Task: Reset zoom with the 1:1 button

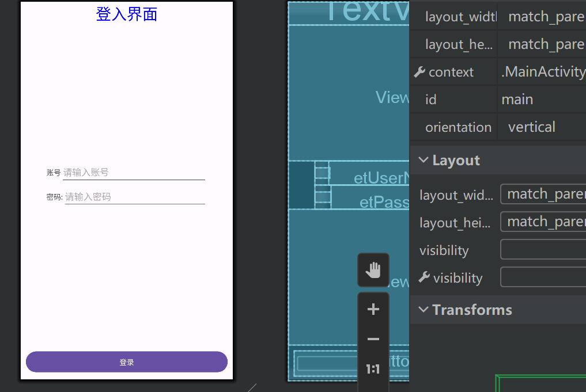Action: (x=373, y=369)
